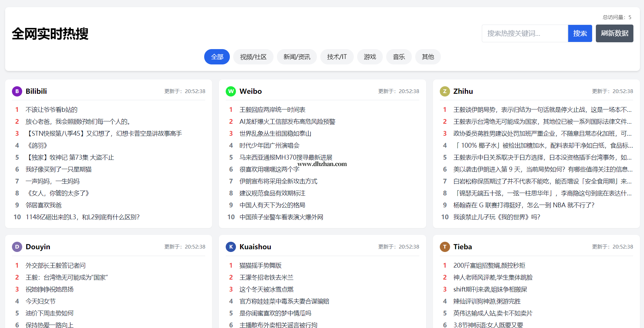
Task: Select the 音乐 category filter
Action: point(399,57)
